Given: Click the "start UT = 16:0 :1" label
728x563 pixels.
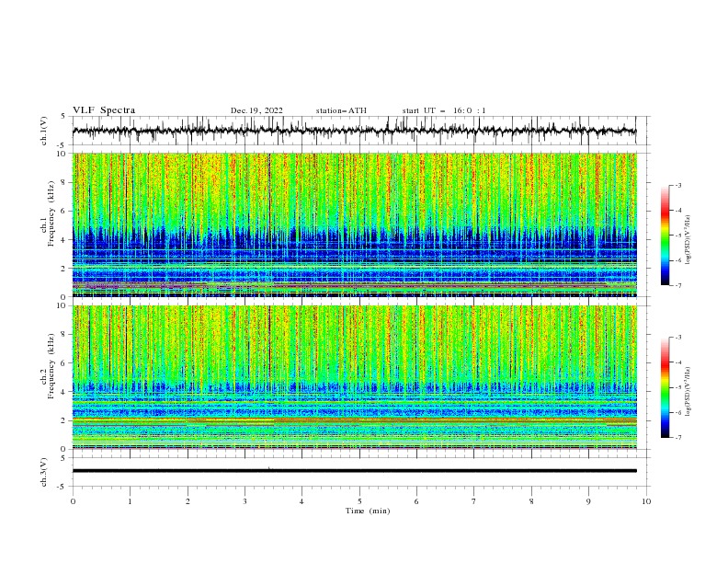Looking at the screenshot, I should tap(444, 110).
